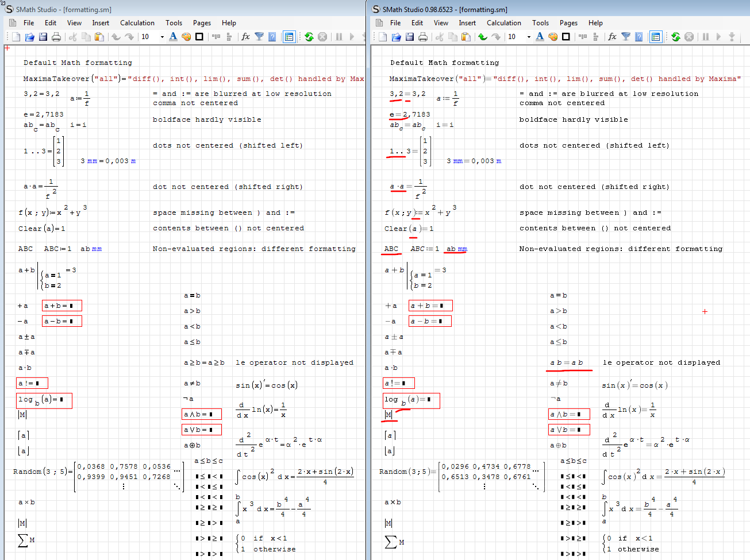750x560 pixels.
Task: Click the Save icon in the left window toolbar
Action: [x=43, y=37]
